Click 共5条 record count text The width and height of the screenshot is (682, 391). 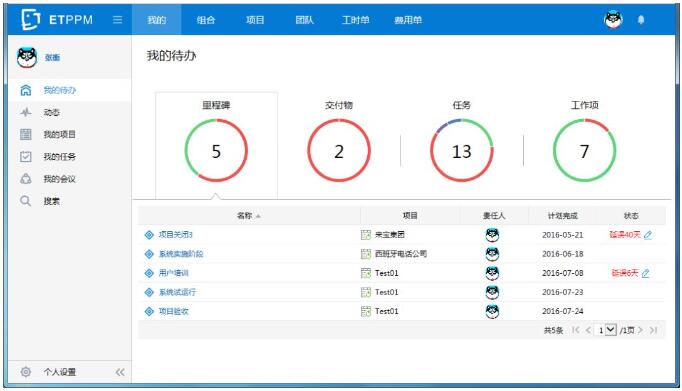point(553,331)
